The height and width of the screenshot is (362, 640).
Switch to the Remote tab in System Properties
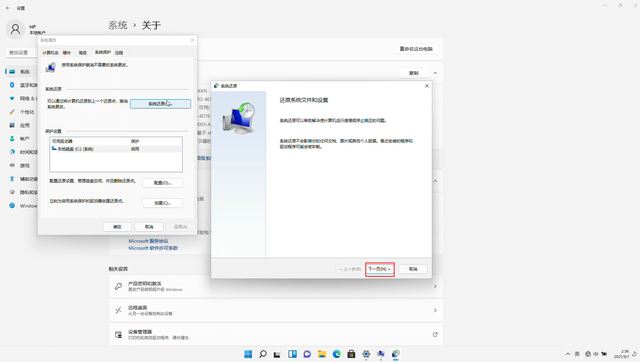[x=119, y=53]
